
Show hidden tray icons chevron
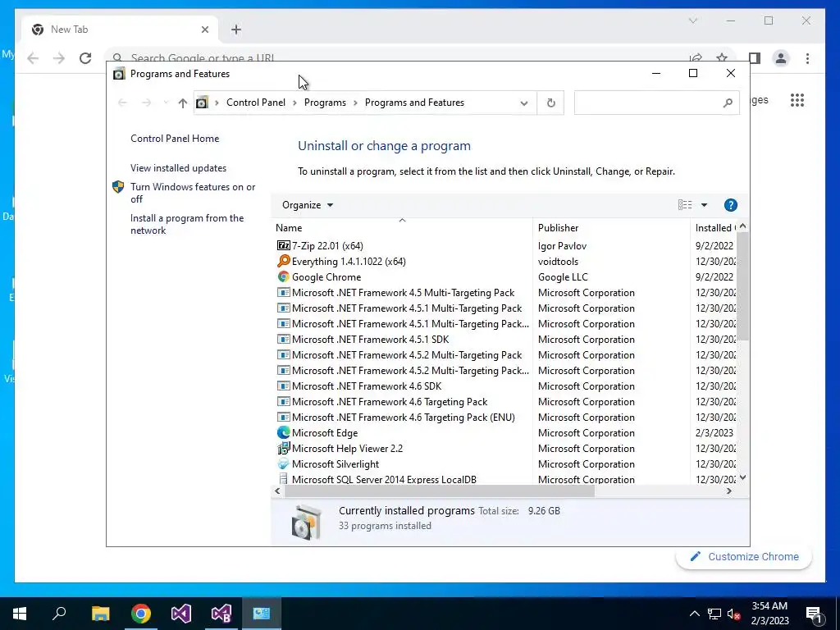click(694, 614)
